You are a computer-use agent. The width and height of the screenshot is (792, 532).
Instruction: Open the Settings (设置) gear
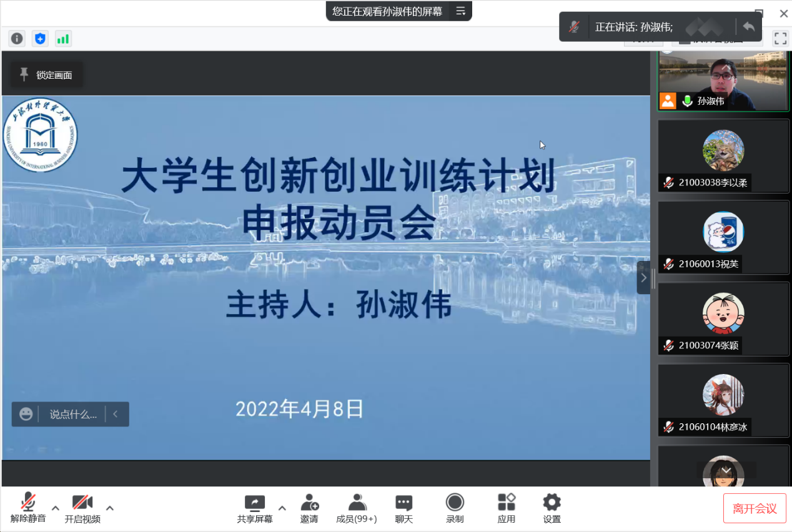(x=552, y=508)
